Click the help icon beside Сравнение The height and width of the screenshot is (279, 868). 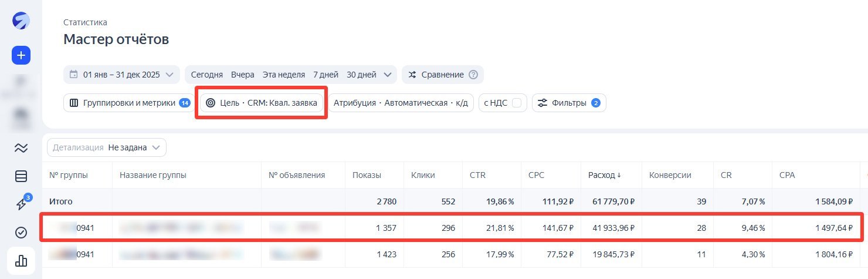pyautogui.click(x=473, y=75)
